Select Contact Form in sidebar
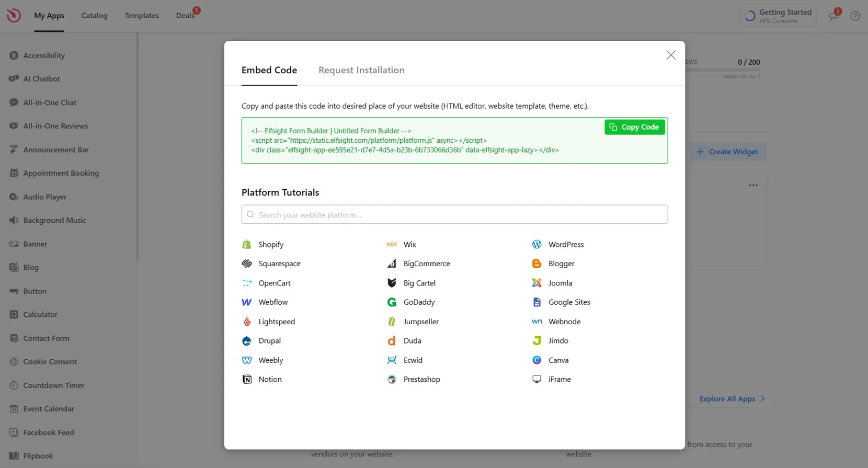 pyautogui.click(x=46, y=338)
